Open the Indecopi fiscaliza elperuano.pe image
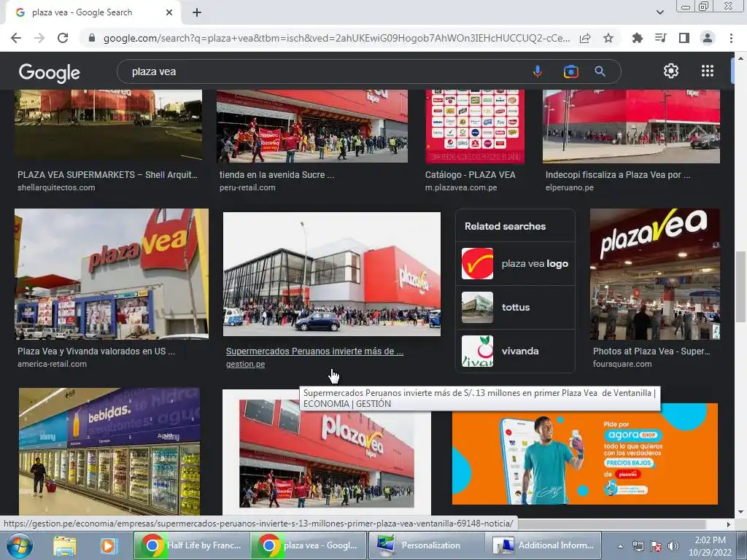747x560 pixels. 631,126
